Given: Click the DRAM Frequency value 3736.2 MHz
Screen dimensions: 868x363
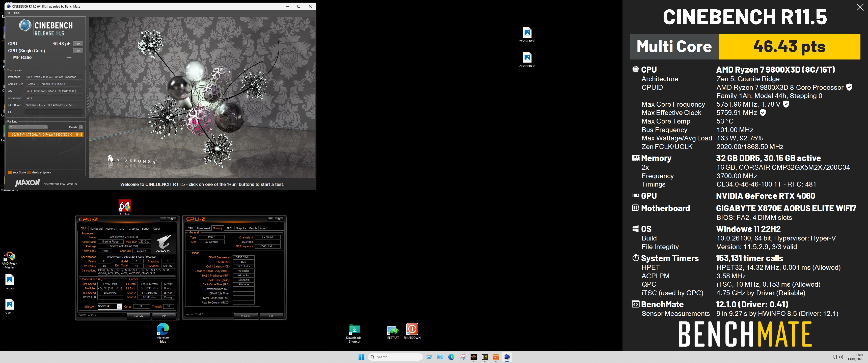Looking at the screenshot, I should pyautogui.click(x=243, y=257).
